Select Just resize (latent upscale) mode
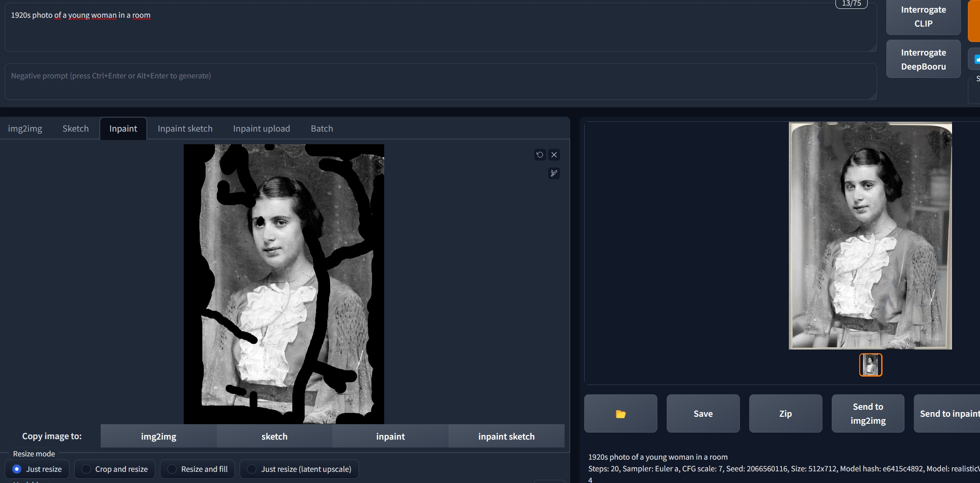The width and height of the screenshot is (980, 483). pyautogui.click(x=299, y=469)
